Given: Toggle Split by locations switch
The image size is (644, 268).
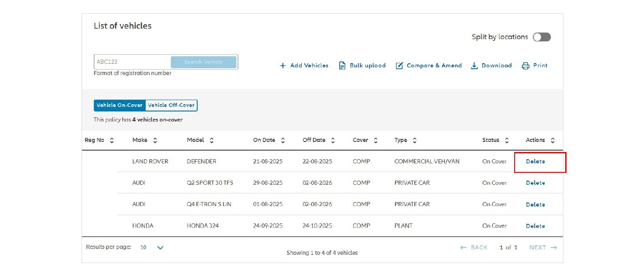Looking at the screenshot, I should [542, 37].
